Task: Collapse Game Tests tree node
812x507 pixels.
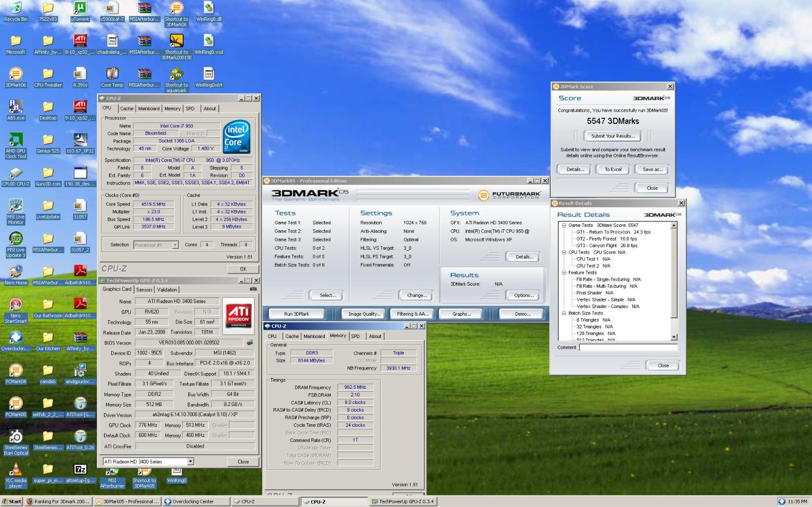Action: click(564, 225)
